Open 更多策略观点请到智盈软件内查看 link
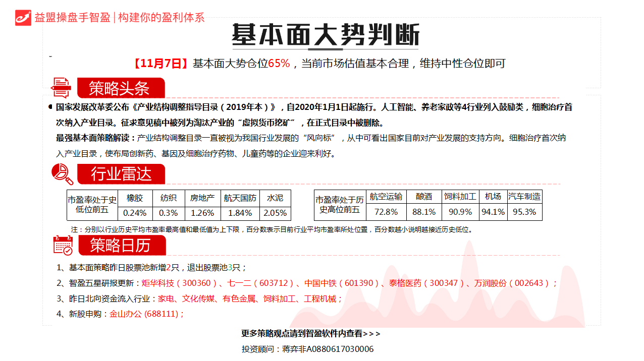 (x=310, y=333)
